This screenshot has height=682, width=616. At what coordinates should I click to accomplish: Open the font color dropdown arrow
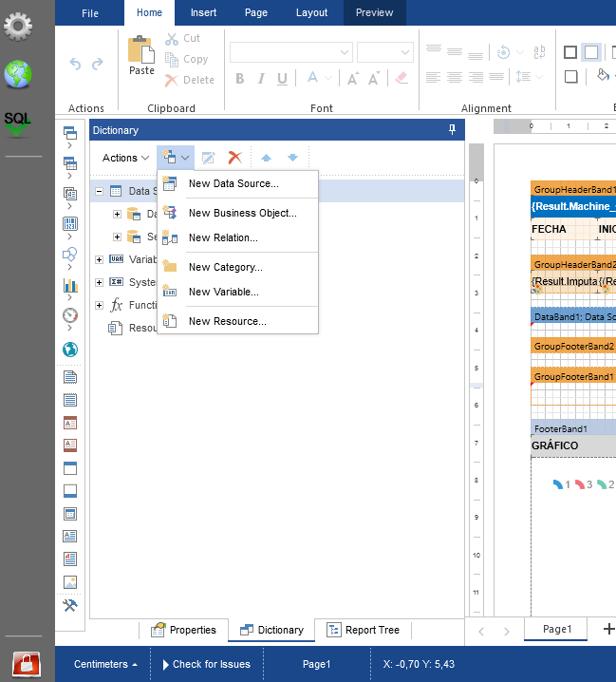[x=328, y=78]
